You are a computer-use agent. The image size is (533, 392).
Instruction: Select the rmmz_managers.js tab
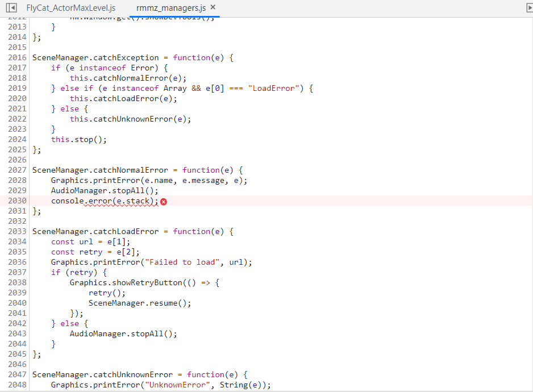pos(171,8)
